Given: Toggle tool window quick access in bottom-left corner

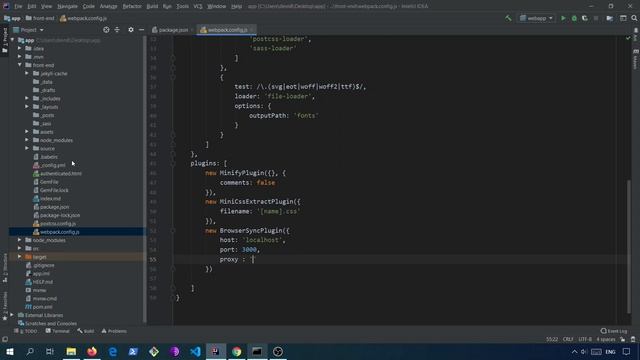Looking at the screenshot, I should tap(5, 339).
